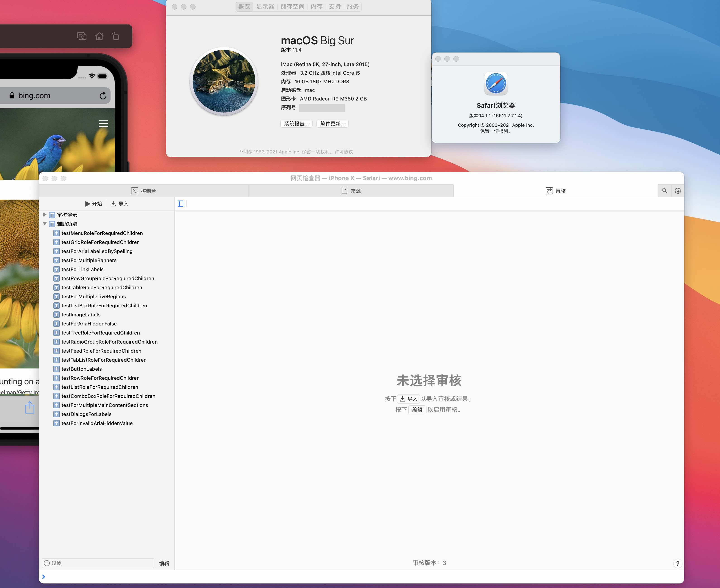Toggle the left sidebar panel in Web Inspector
The image size is (720, 588).
click(x=181, y=203)
